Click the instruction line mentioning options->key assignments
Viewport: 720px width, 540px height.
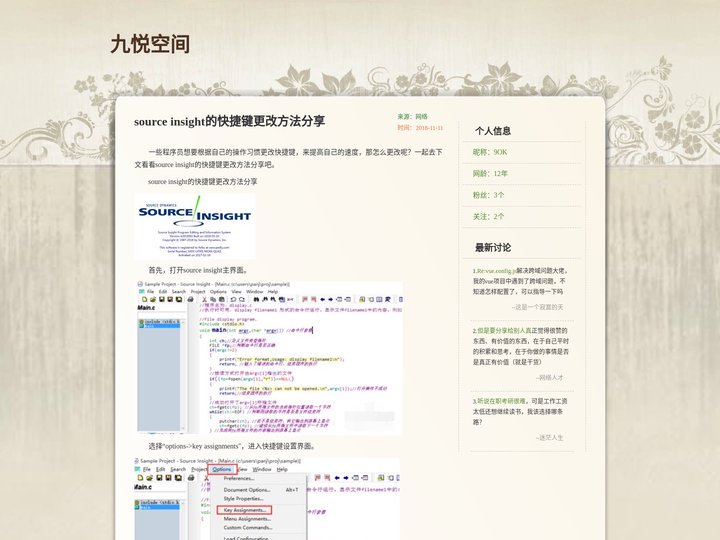[x=232, y=446]
